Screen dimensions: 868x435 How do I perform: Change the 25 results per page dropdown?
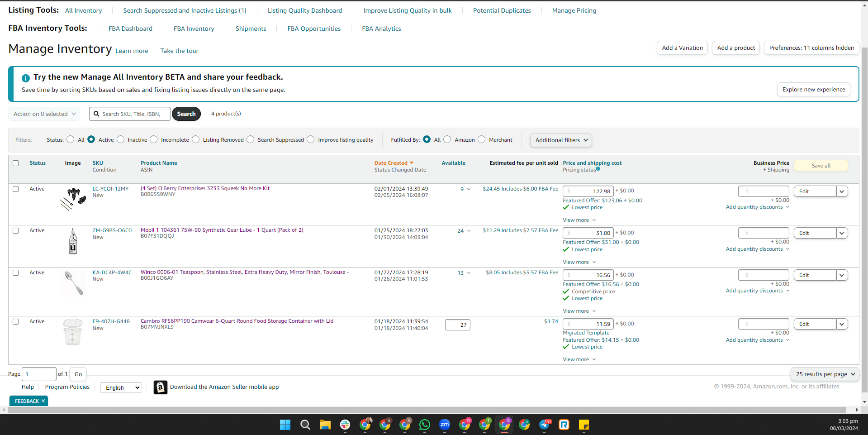tap(825, 374)
